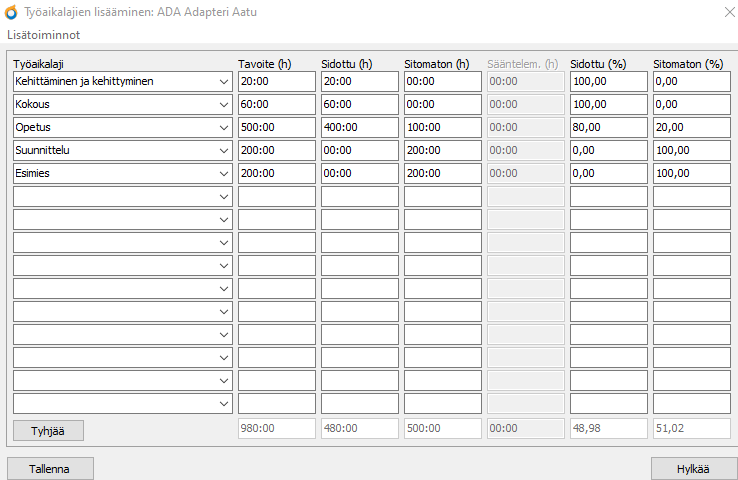The image size is (738, 480).
Task: Expand the Esimies work type dropdown
Action: [x=223, y=173]
